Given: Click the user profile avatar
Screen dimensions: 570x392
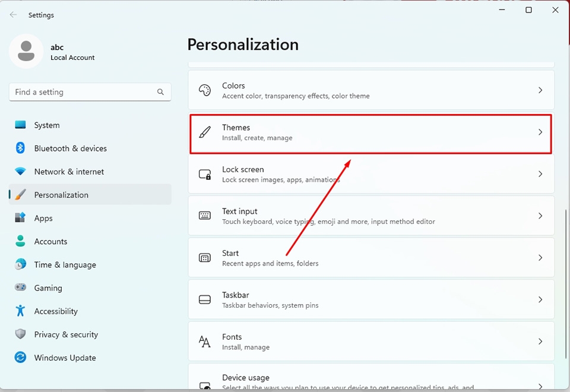Looking at the screenshot, I should (26, 51).
